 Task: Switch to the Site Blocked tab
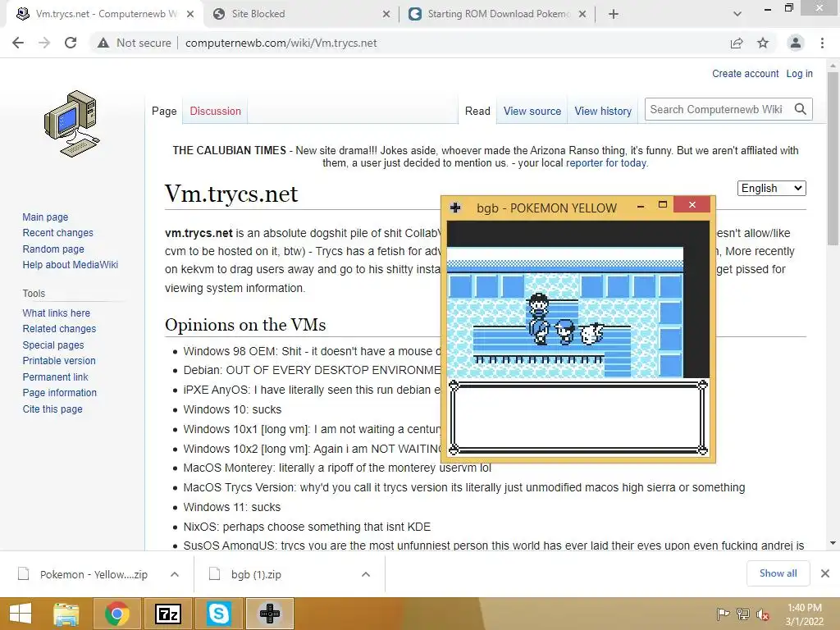click(301, 14)
